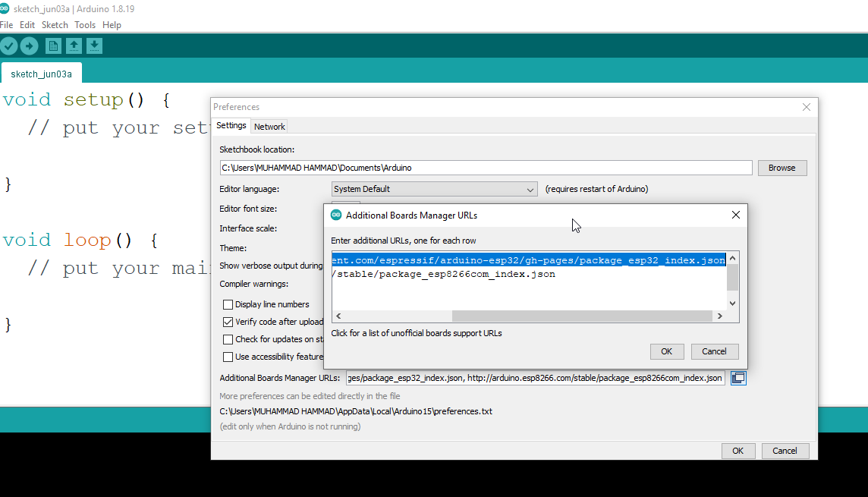Click the Open sketch toolbar icon
This screenshot has width=868, height=497.
[74, 46]
